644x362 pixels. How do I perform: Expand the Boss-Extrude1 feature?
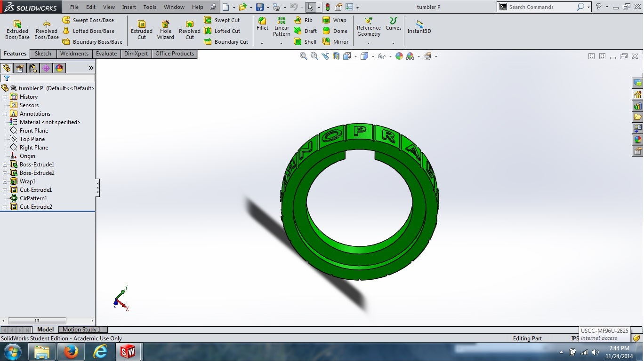(x=5, y=165)
